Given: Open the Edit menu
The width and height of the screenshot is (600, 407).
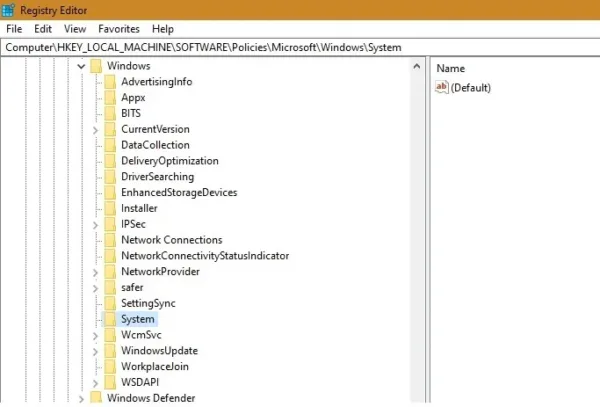Looking at the screenshot, I should [x=42, y=29].
